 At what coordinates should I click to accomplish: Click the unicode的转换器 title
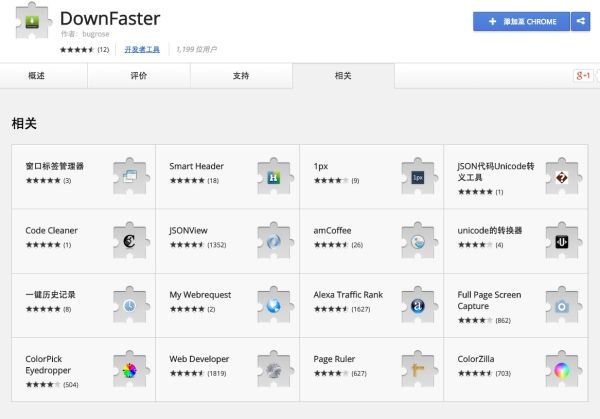tap(490, 230)
